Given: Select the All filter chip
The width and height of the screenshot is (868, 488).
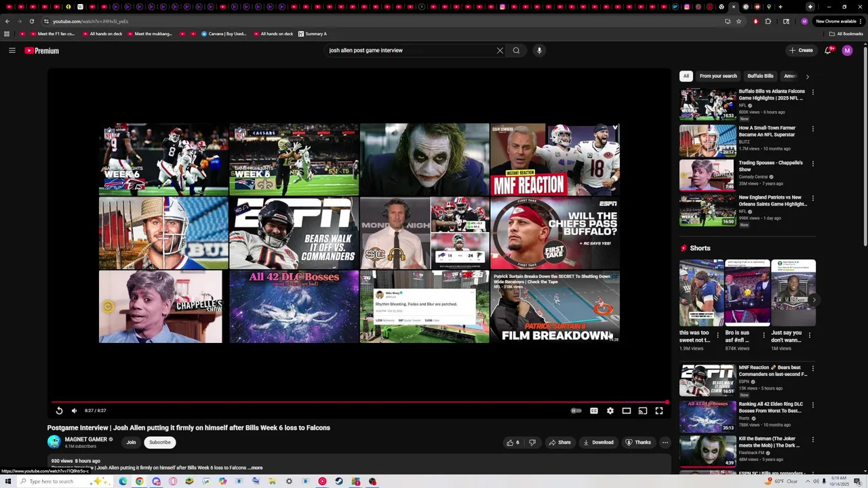Looking at the screenshot, I should pos(686,76).
